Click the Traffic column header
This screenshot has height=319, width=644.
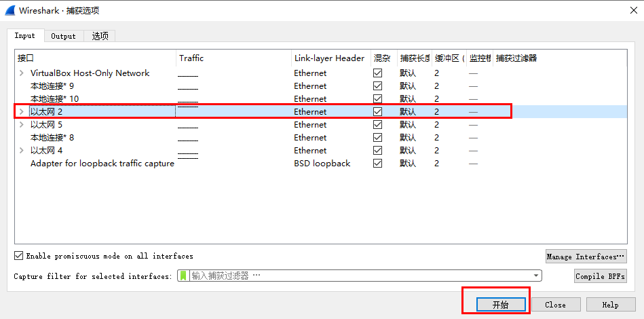point(233,58)
